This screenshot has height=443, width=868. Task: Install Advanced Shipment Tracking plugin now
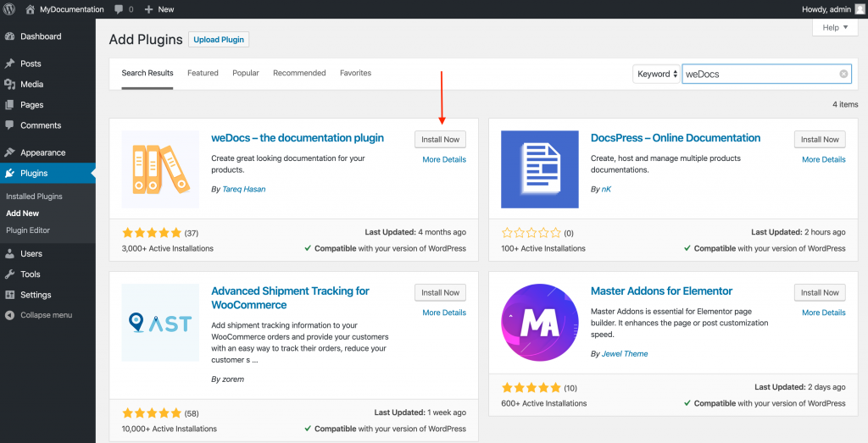[x=440, y=292]
